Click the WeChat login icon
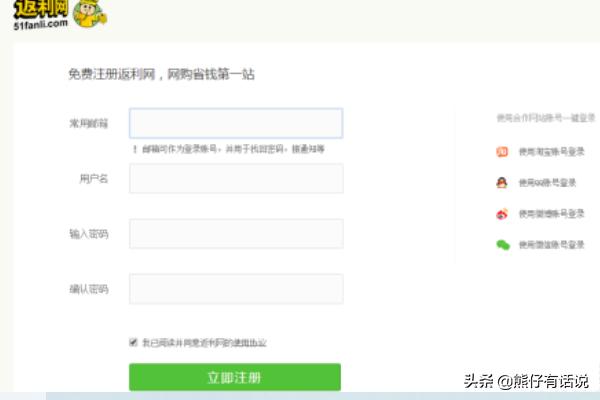 click(503, 245)
